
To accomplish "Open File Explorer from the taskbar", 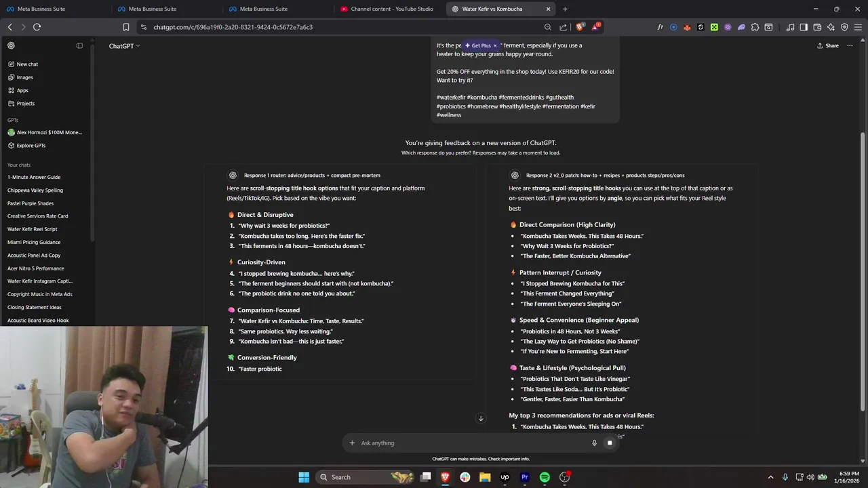I will [485, 477].
